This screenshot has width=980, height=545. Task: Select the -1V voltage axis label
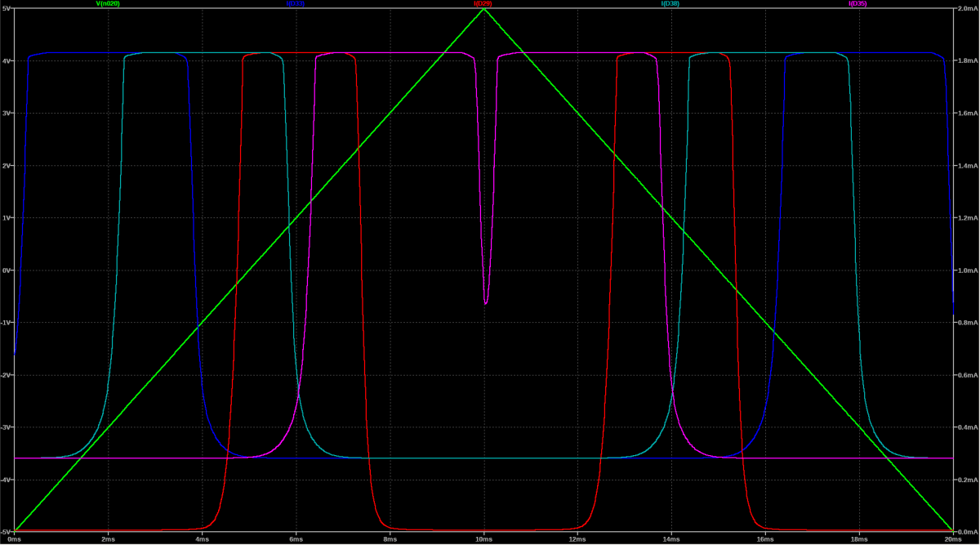coord(6,322)
